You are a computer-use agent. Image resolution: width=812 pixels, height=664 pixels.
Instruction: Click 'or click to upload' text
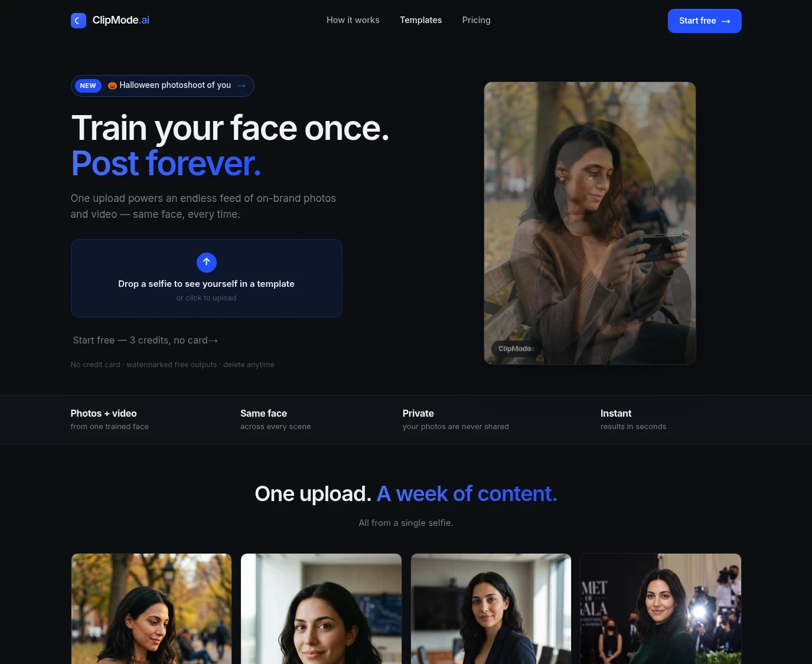tap(206, 298)
